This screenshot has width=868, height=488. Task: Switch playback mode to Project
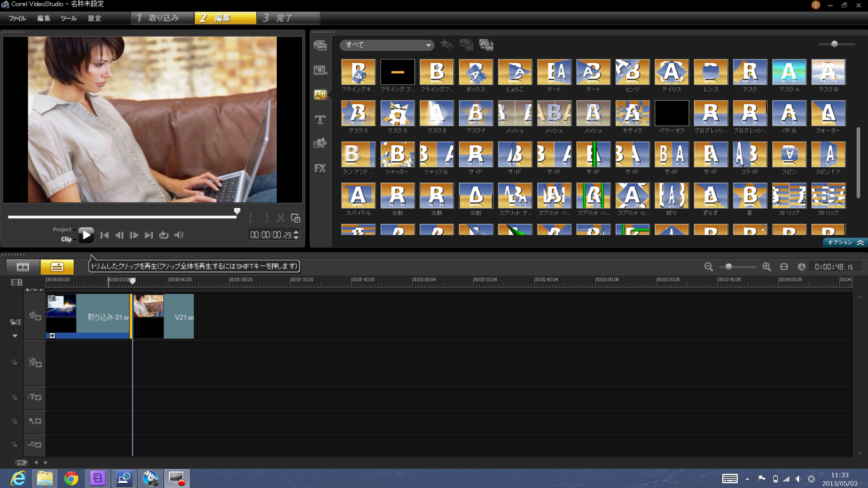[62, 229]
